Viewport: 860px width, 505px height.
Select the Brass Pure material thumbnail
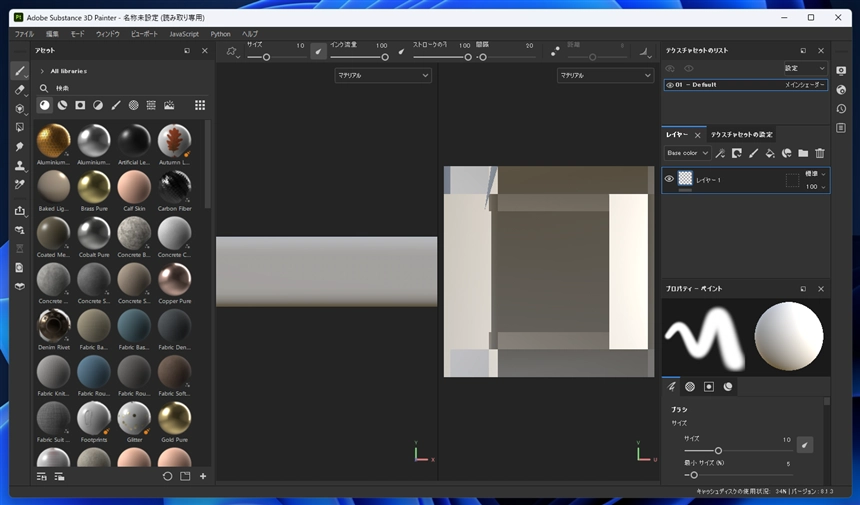94,188
